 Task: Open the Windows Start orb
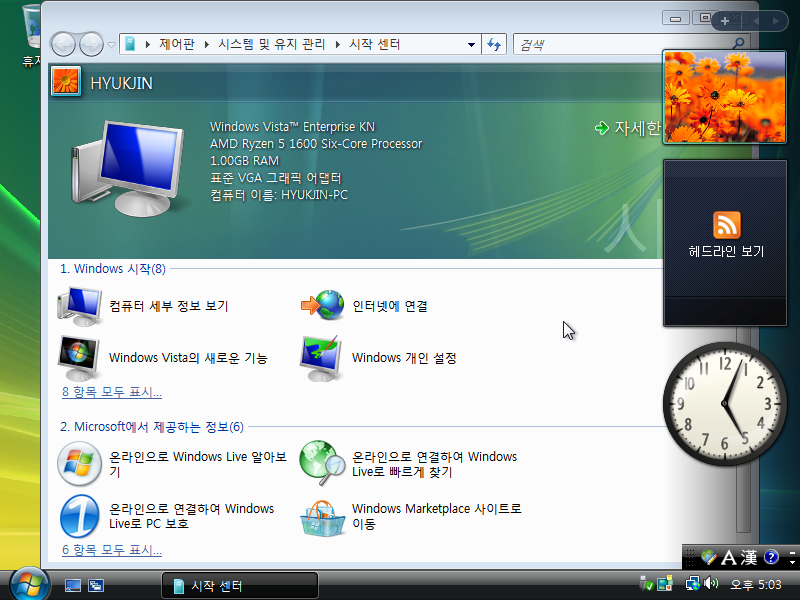pos(28,584)
